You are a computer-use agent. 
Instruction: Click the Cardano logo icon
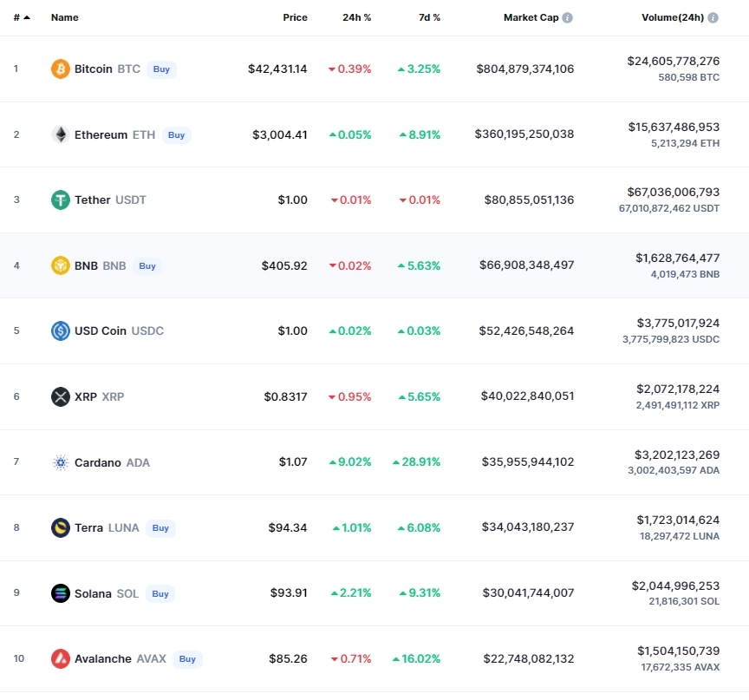pos(61,462)
